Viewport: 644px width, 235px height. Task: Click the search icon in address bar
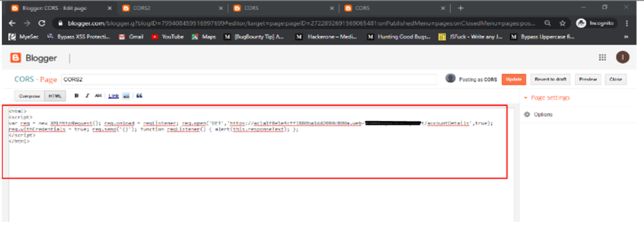point(548,23)
